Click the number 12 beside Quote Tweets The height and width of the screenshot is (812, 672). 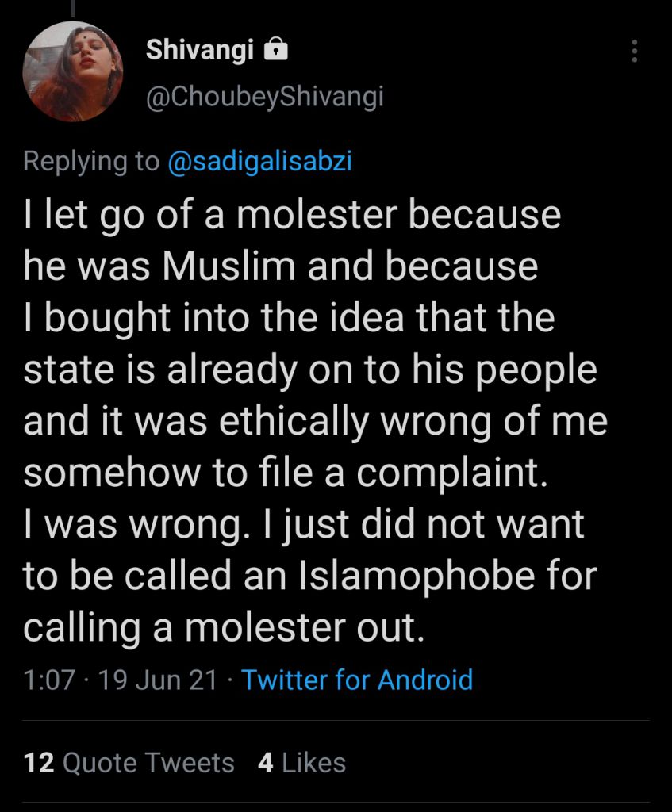tap(39, 763)
